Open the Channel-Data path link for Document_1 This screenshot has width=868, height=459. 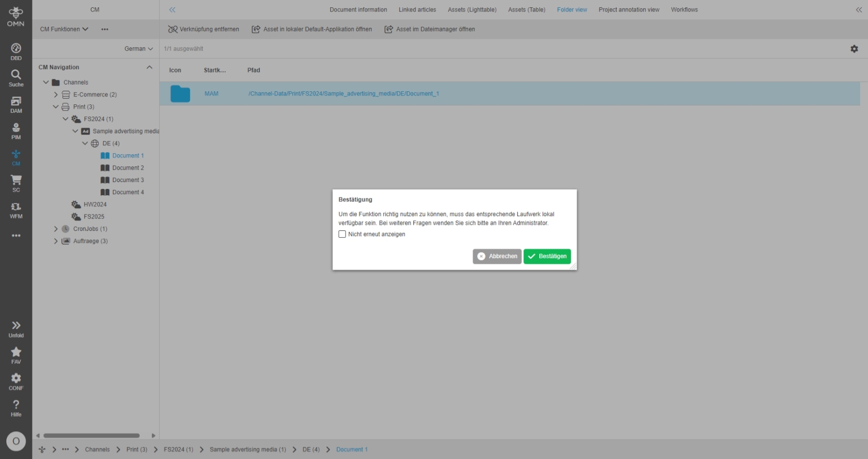343,94
